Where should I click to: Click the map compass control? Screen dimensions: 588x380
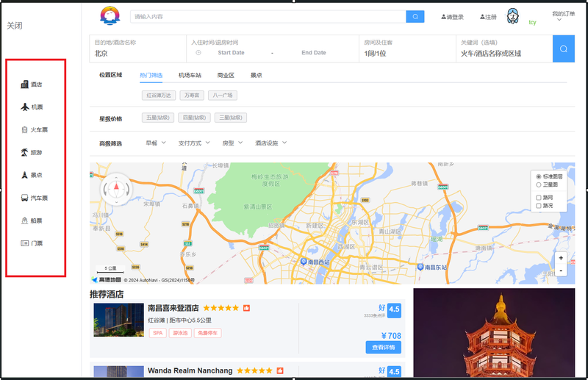(116, 190)
